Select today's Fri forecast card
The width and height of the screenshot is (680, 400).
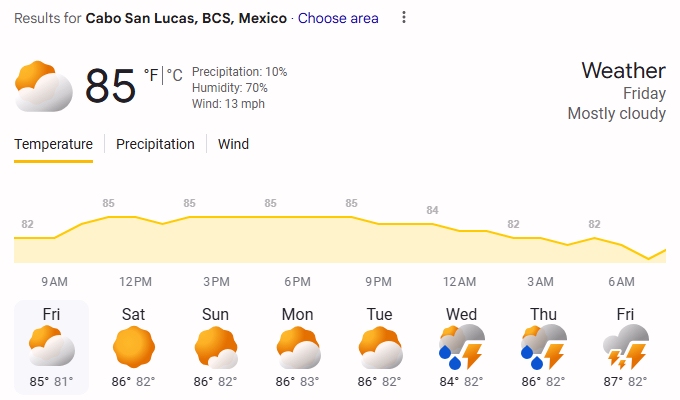[51, 346]
